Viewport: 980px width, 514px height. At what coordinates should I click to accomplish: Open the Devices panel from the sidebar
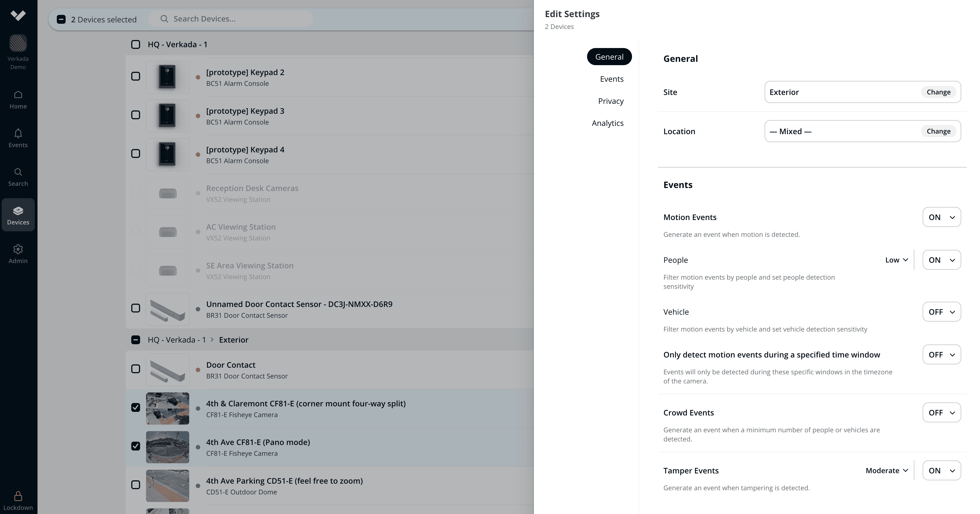18,214
